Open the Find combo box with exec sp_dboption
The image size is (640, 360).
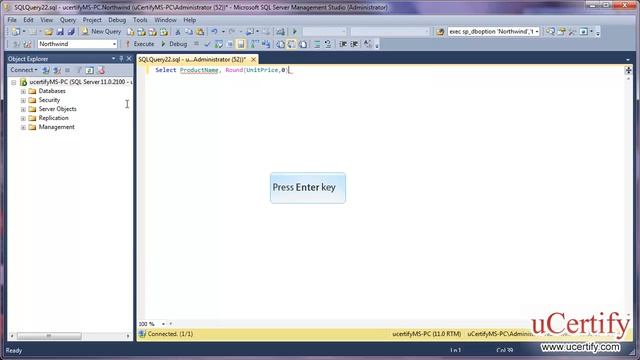[x=493, y=31]
